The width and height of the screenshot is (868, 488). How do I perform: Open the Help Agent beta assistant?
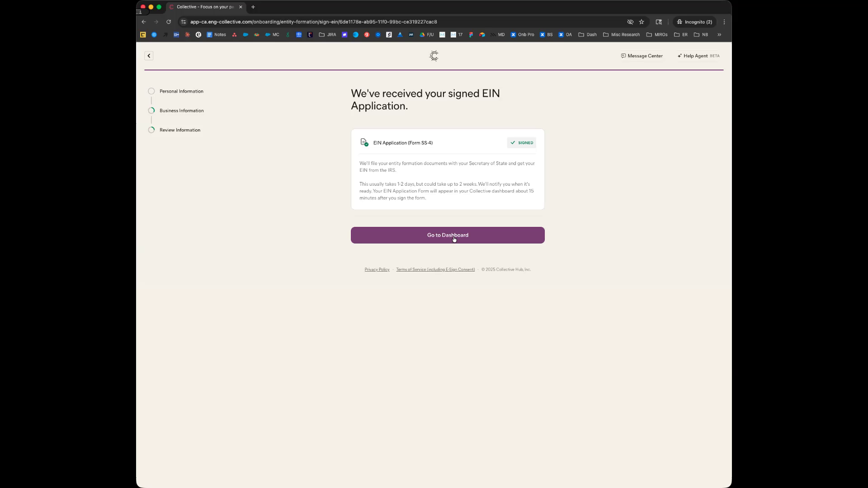698,56
